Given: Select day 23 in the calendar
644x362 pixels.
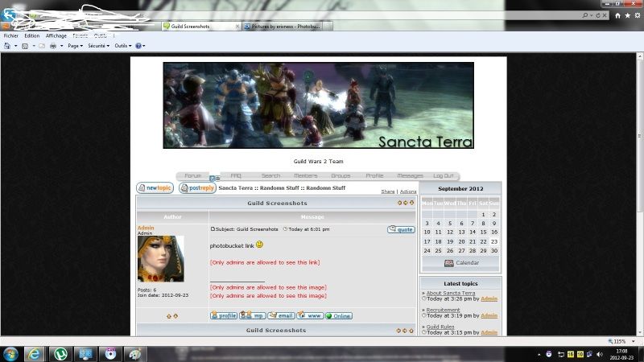Looking at the screenshot, I should [494, 242].
